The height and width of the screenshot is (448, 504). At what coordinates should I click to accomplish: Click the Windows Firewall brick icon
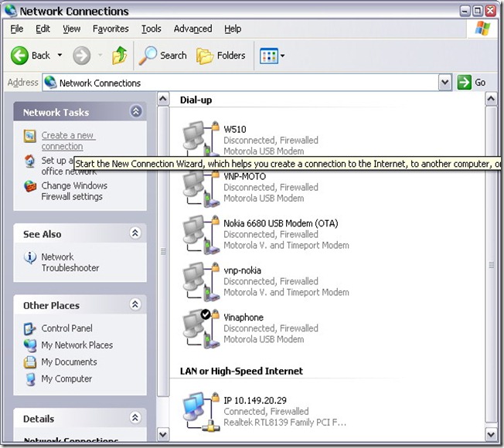(30, 186)
